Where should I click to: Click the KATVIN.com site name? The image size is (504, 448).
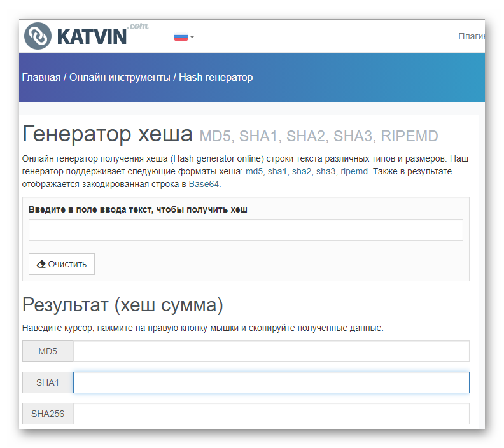coord(102,34)
